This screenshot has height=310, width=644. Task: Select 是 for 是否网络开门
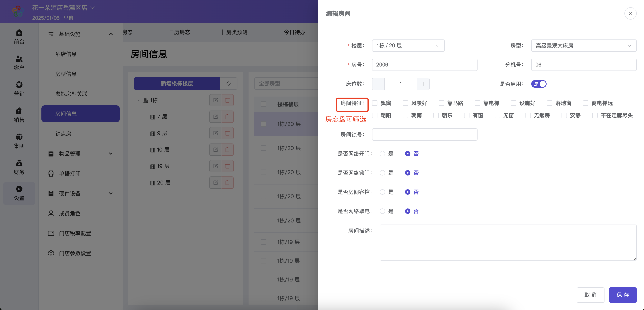point(382,154)
